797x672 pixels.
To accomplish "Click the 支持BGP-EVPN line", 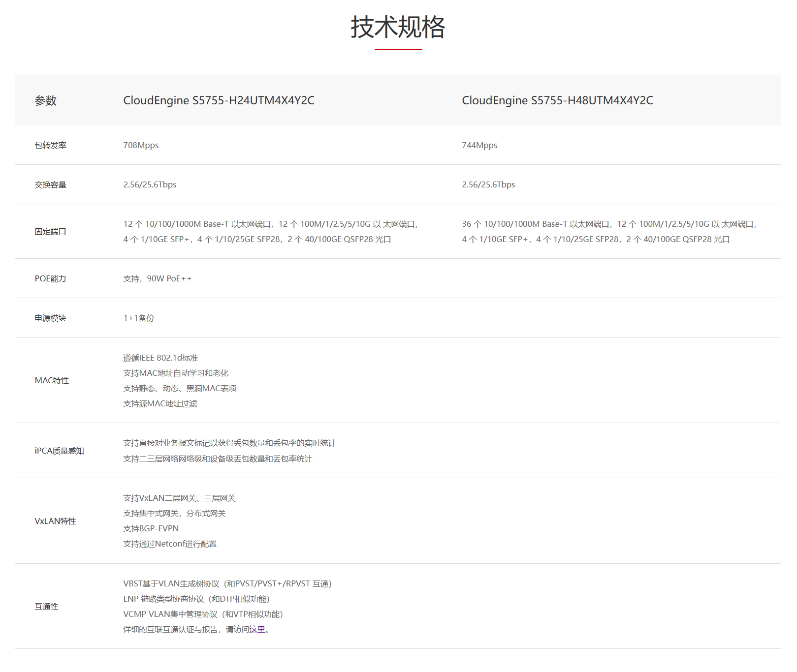I will pyautogui.click(x=151, y=528).
